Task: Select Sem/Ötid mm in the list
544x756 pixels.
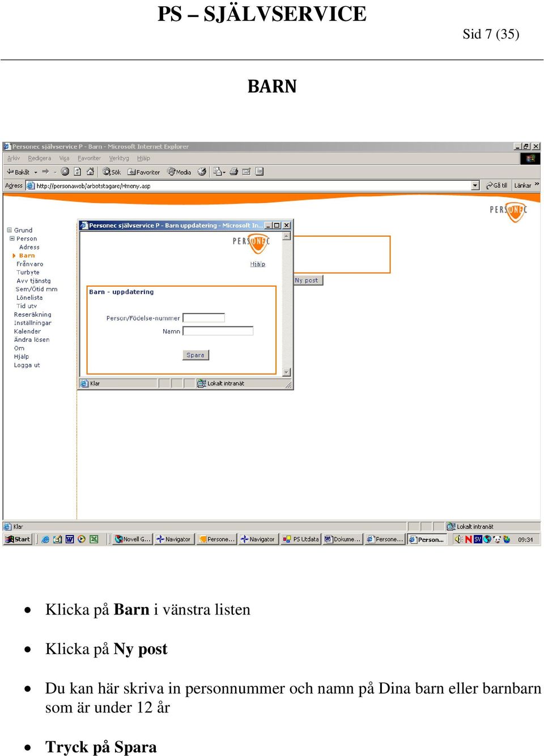Action: click(36, 289)
